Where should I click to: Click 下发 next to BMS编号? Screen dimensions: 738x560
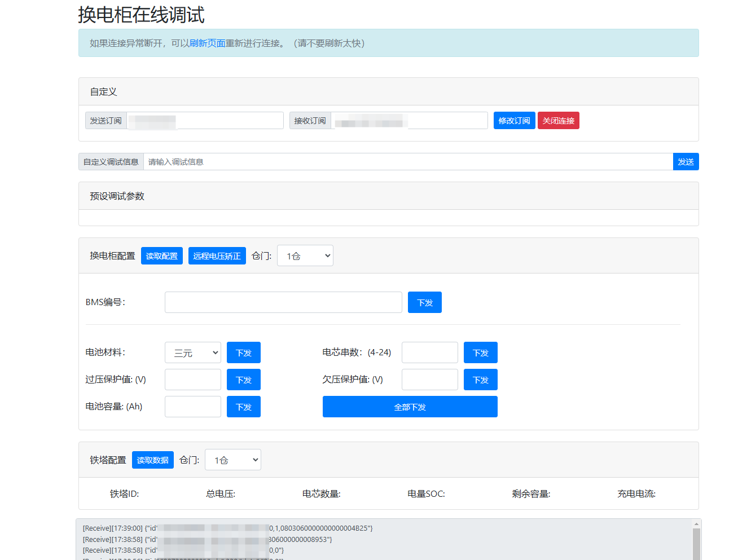425,302
